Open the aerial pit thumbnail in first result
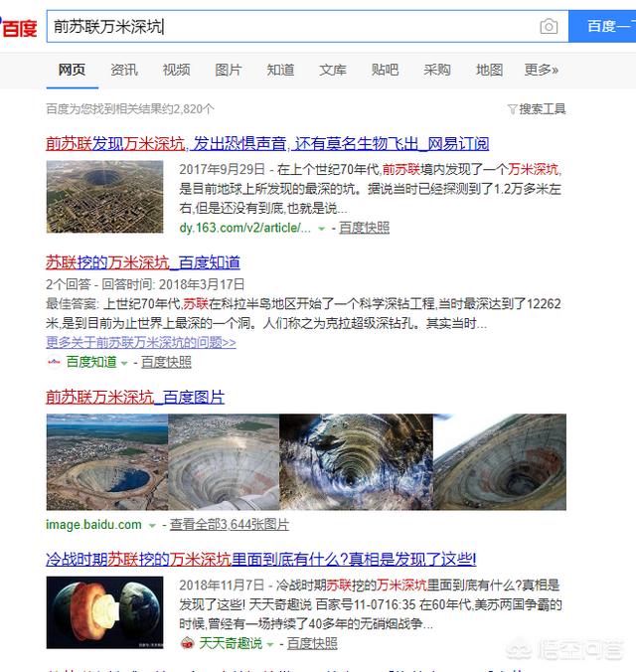This screenshot has width=636, height=672. point(105,197)
